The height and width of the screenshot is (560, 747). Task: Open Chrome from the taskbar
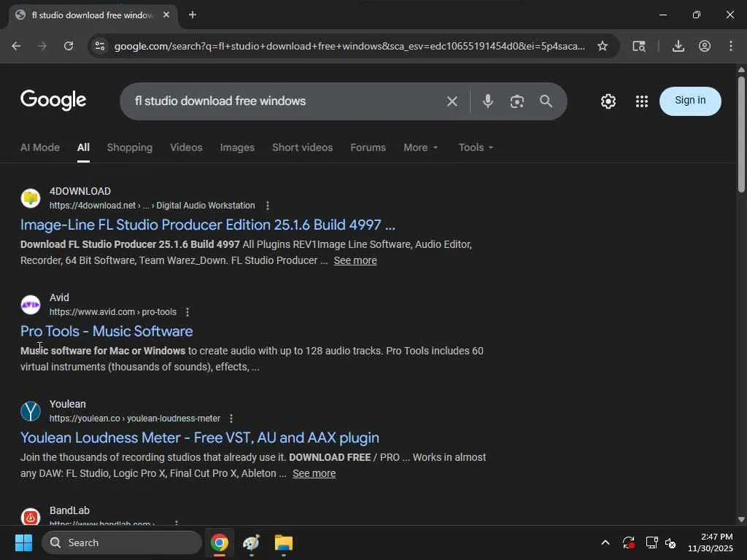coord(219,542)
